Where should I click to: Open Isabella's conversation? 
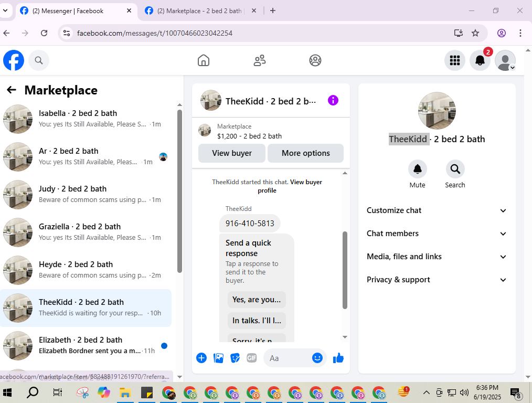pos(86,119)
